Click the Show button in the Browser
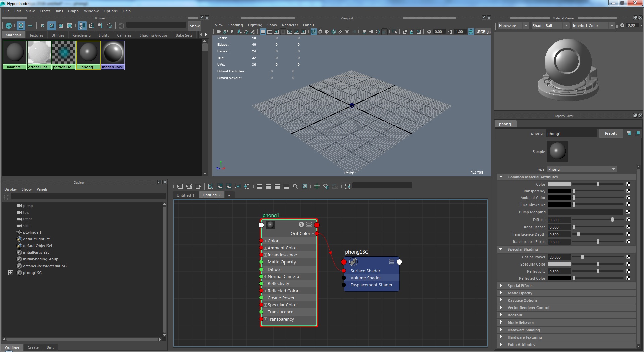The height and width of the screenshot is (352, 644). pyautogui.click(x=195, y=26)
